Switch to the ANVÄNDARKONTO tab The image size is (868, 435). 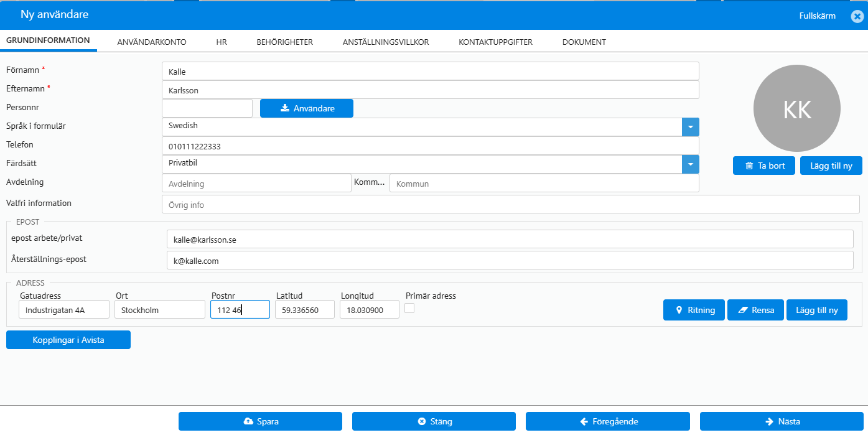click(152, 42)
